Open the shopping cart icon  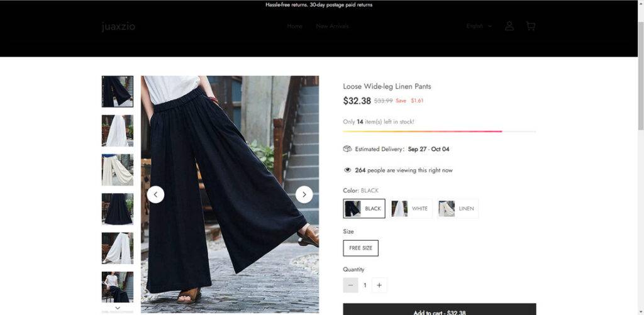point(531,26)
